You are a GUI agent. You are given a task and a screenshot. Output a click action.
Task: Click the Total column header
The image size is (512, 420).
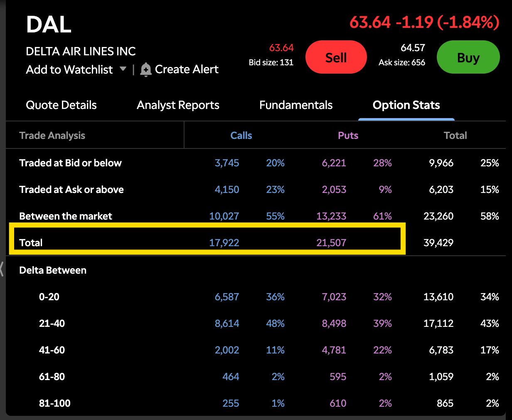(x=455, y=136)
